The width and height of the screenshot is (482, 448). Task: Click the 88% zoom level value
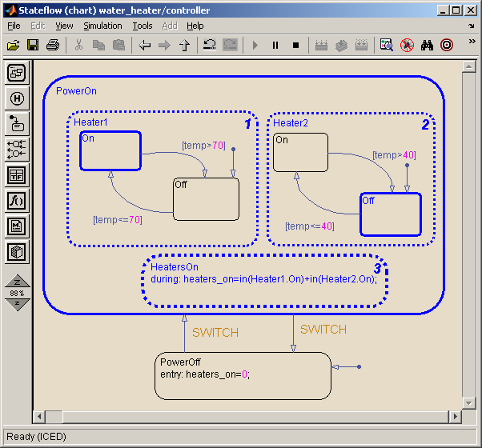(x=17, y=294)
